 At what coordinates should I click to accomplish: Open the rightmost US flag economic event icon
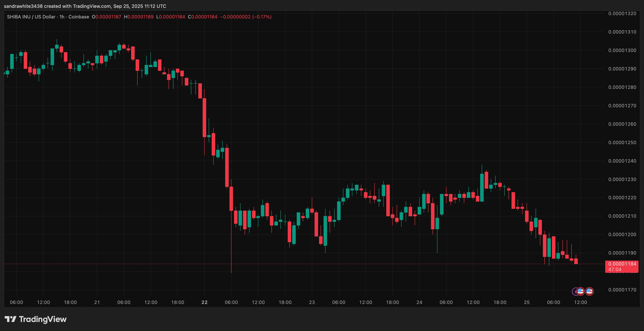[590, 291]
